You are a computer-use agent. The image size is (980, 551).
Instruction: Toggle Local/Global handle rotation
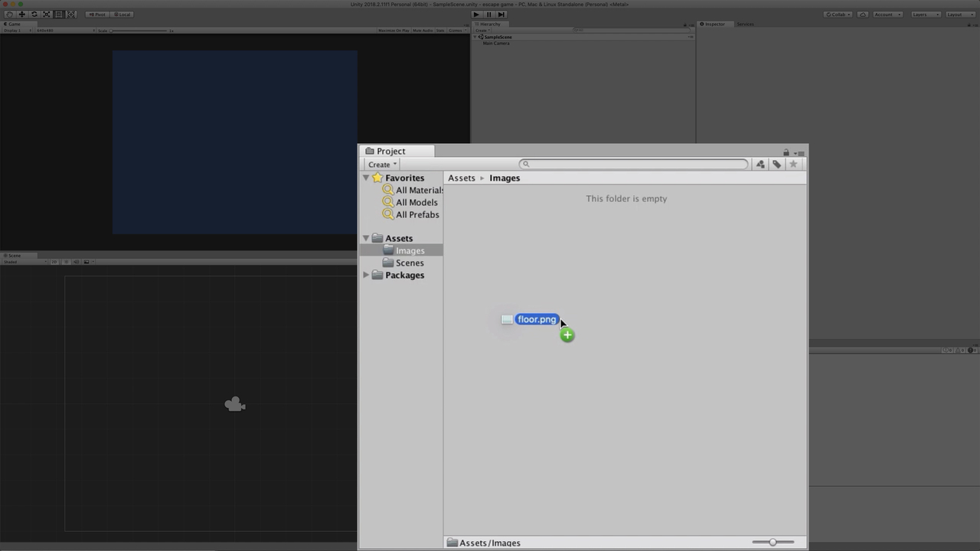pyautogui.click(x=122, y=15)
